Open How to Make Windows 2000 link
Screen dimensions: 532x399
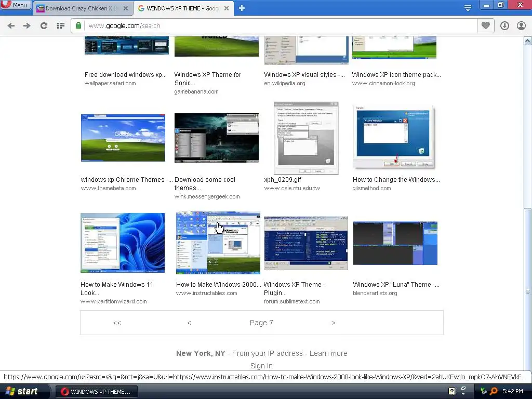(219, 285)
